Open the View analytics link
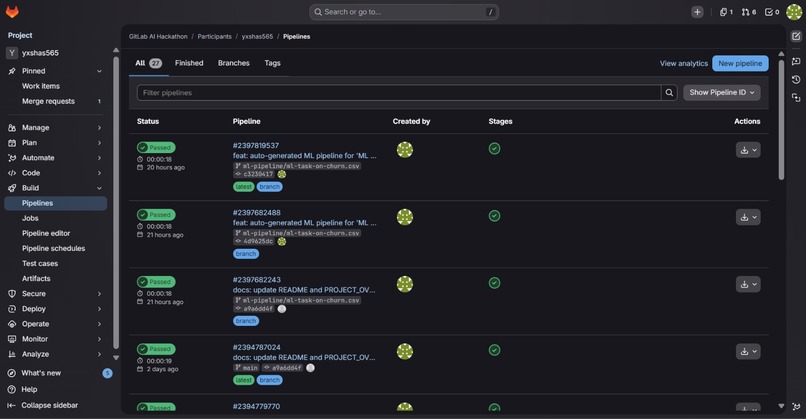 684,64
